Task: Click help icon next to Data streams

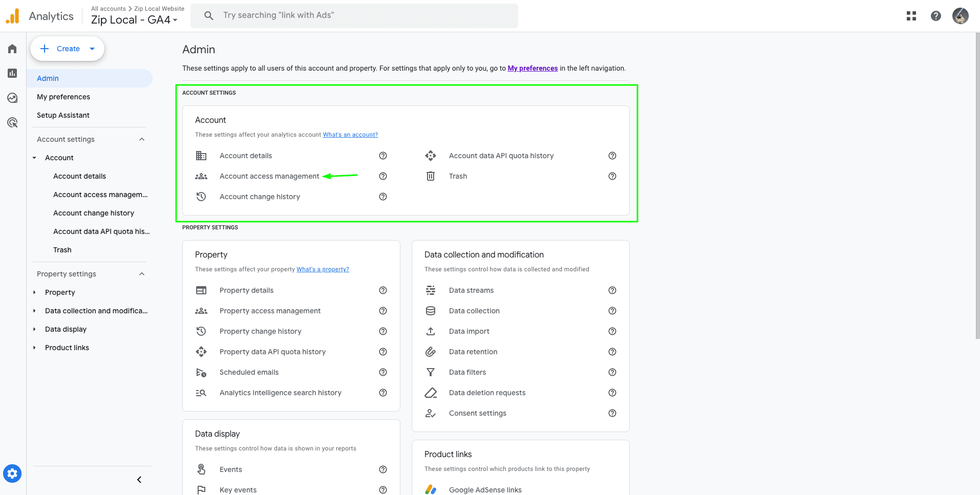Action: pyautogui.click(x=612, y=290)
